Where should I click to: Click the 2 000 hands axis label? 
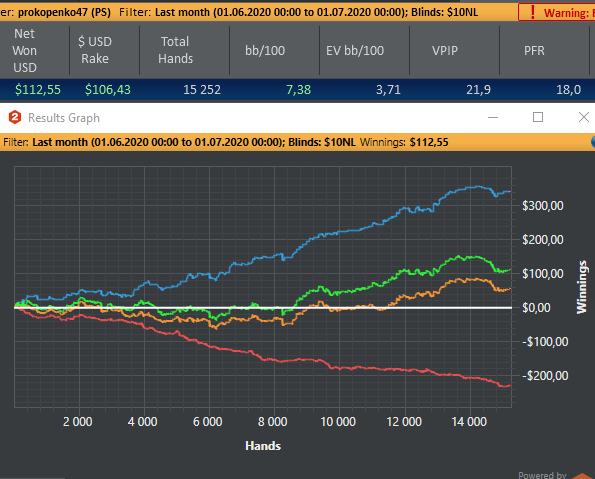[x=77, y=422]
